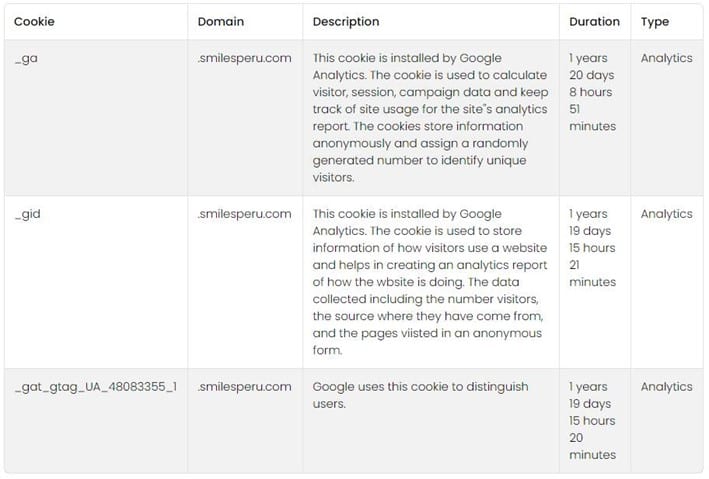Select the _gat_gtag_UA_48083355_1 cookie name
Screen dimensions: 709x479
96,387
